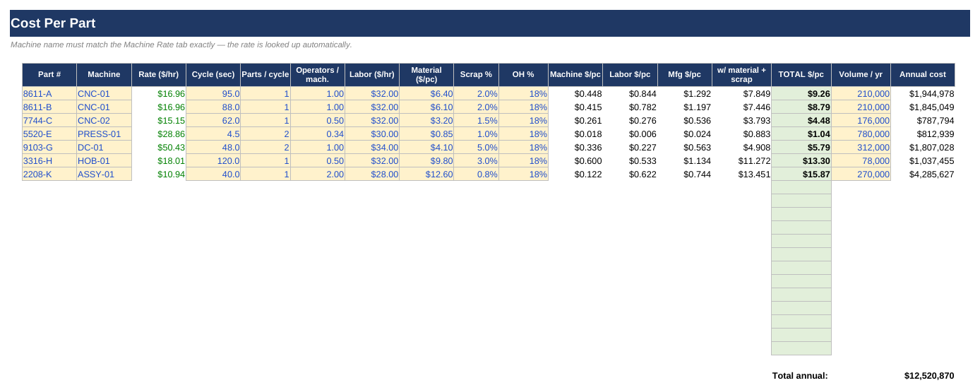Select the $1.292 Mfg cost cell
The width and height of the screenshot is (980, 390).
(685, 93)
